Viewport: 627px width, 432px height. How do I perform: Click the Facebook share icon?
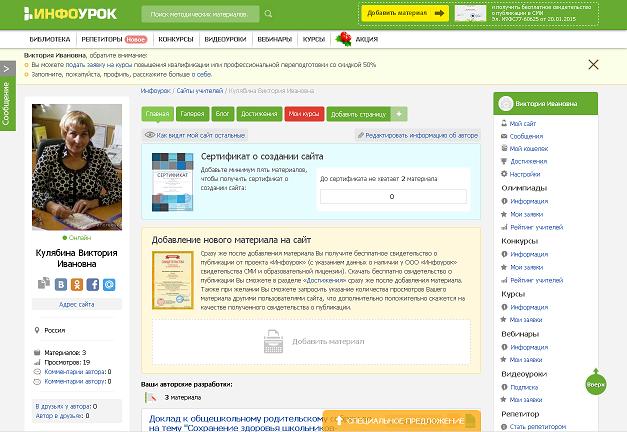point(93,284)
